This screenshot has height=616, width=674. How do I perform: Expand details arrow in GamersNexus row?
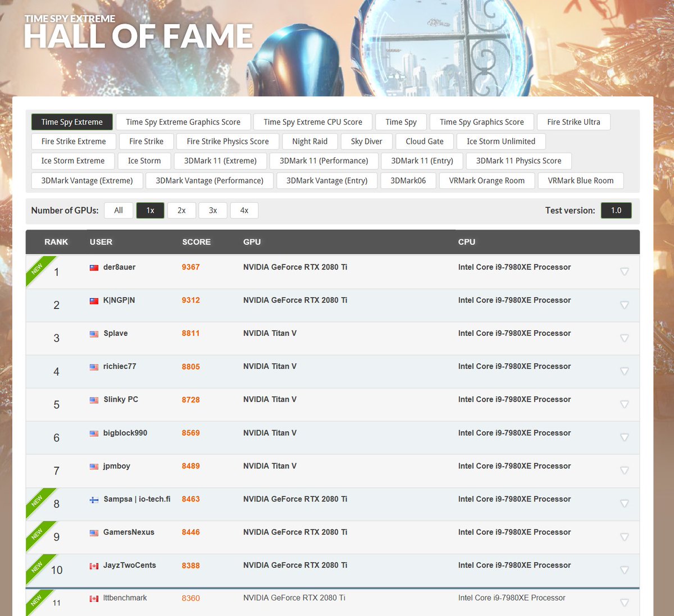click(624, 537)
